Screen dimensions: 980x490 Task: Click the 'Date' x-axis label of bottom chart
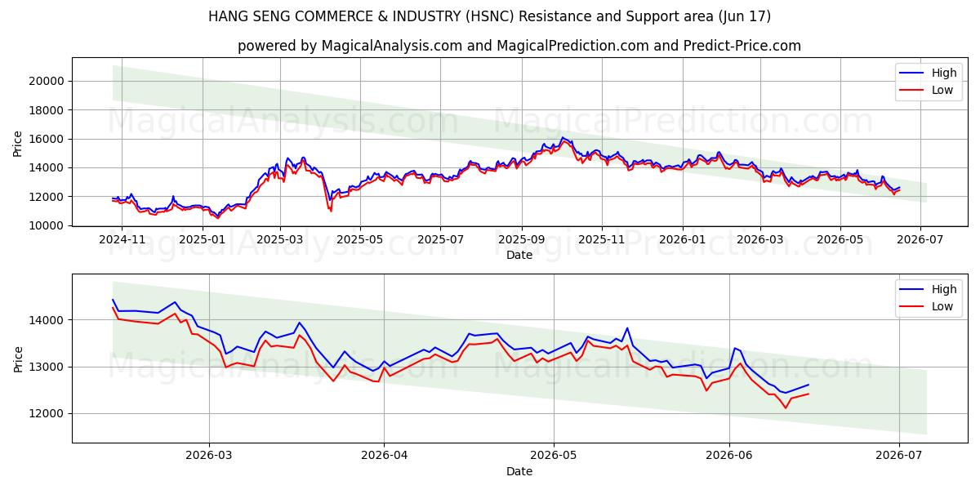point(519,471)
